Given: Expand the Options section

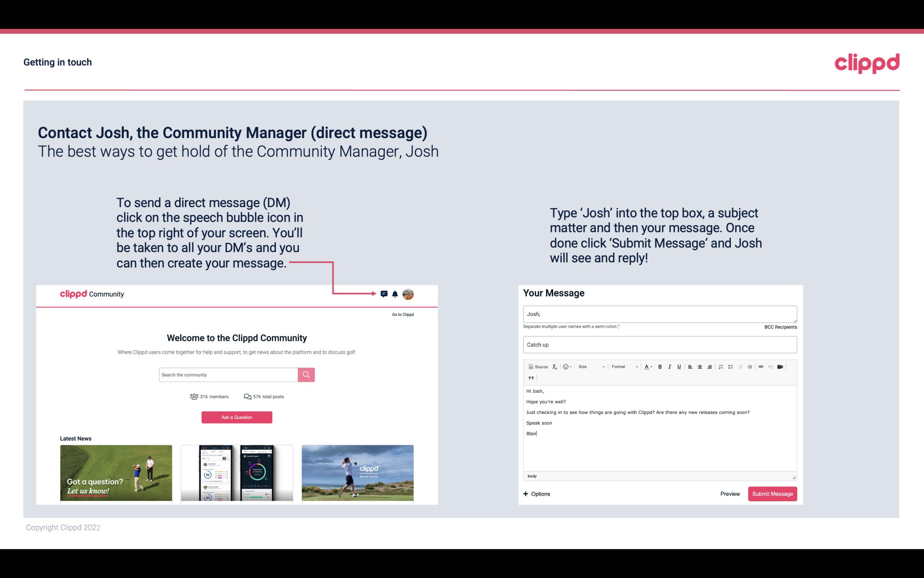Looking at the screenshot, I should pyautogui.click(x=536, y=494).
